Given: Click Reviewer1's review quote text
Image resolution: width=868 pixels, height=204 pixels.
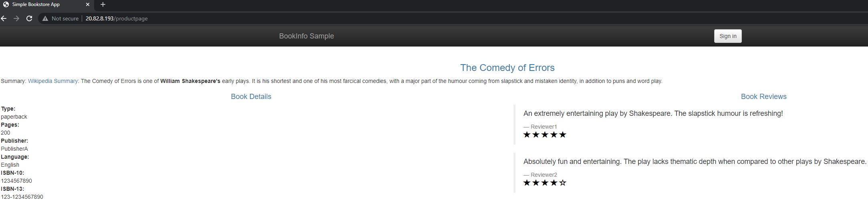Looking at the screenshot, I should [653, 113].
